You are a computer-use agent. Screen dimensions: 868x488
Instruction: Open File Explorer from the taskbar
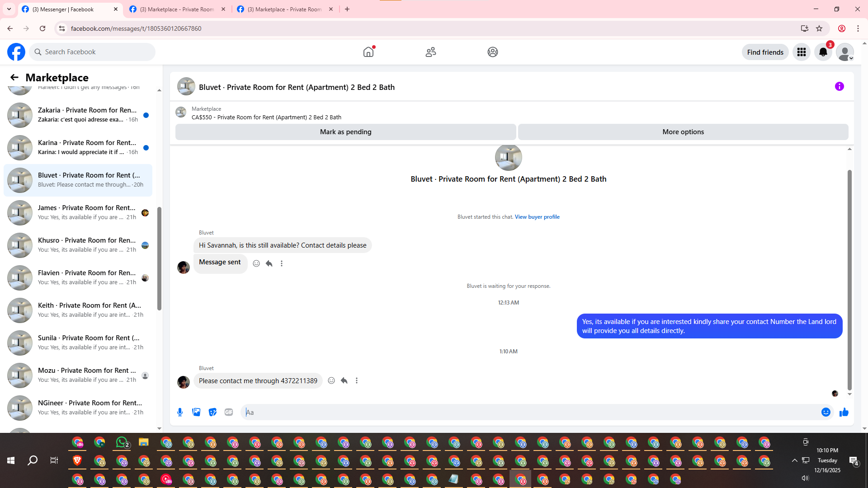(144, 442)
